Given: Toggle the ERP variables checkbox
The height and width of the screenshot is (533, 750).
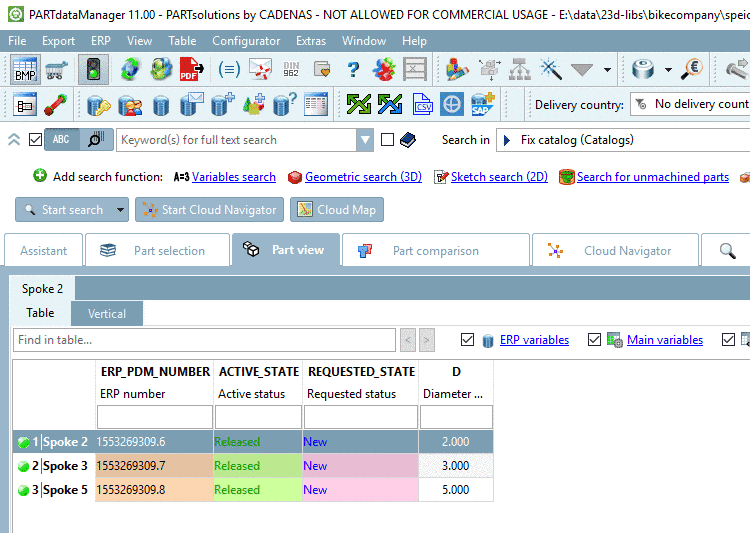Looking at the screenshot, I should click(x=467, y=340).
